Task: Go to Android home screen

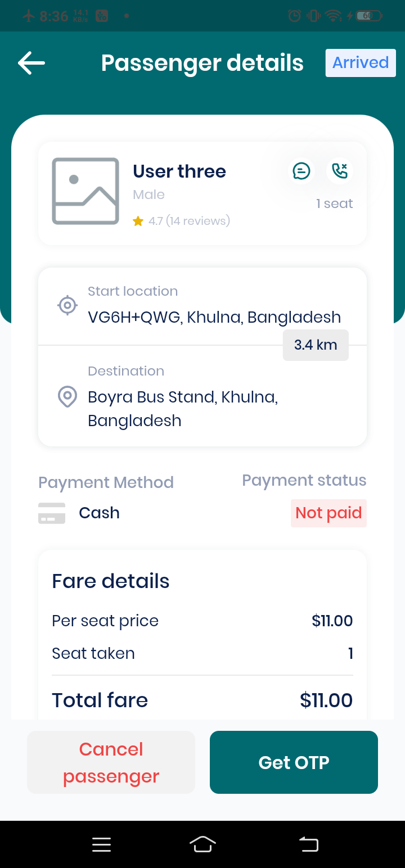Action: [x=202, y=844]
